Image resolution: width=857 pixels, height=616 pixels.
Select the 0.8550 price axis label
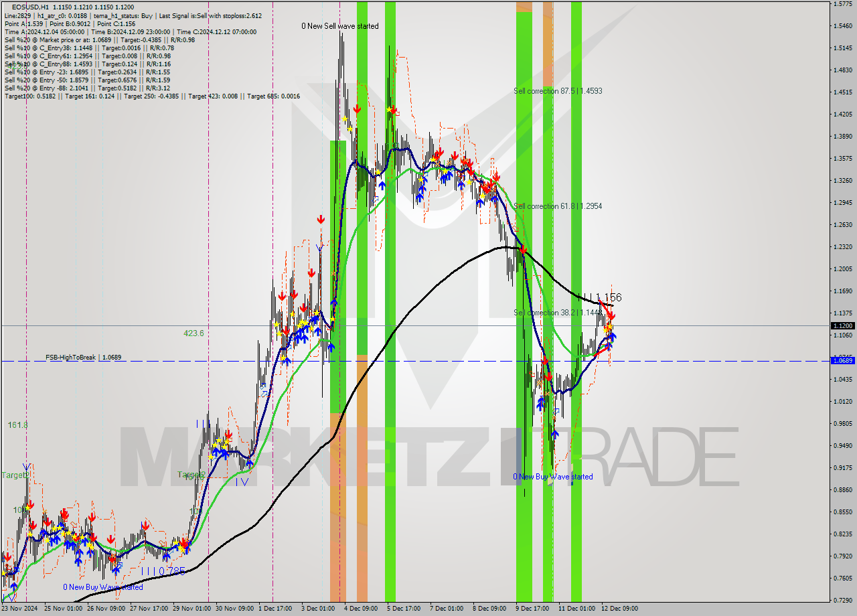coord(842,512)
